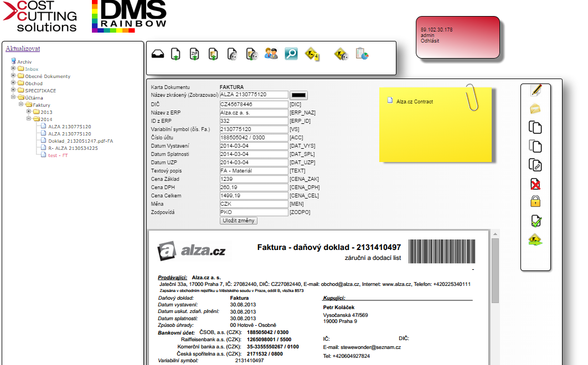588x365 pixels.
Task: Click the Aktualizovat link
Action: pos(23,49)
